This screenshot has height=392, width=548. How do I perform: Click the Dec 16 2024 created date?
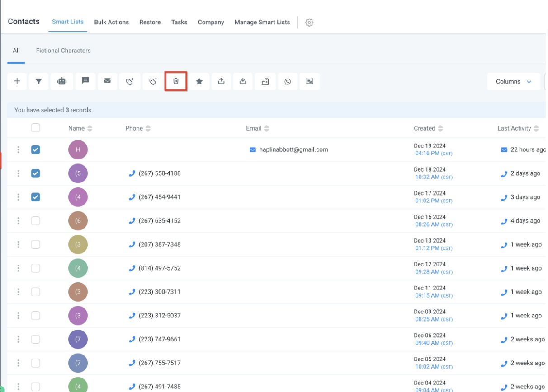click(430, 217)
